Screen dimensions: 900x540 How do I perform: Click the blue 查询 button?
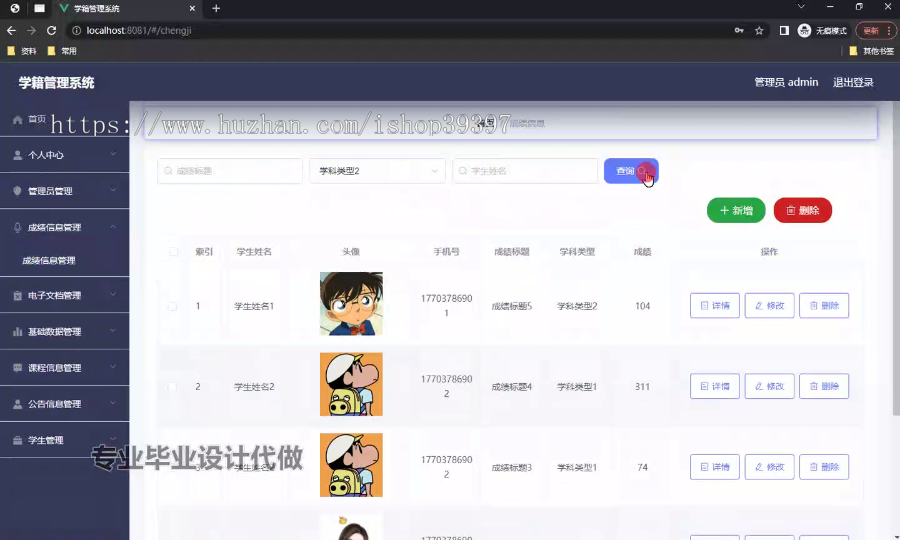click(631, 171)
